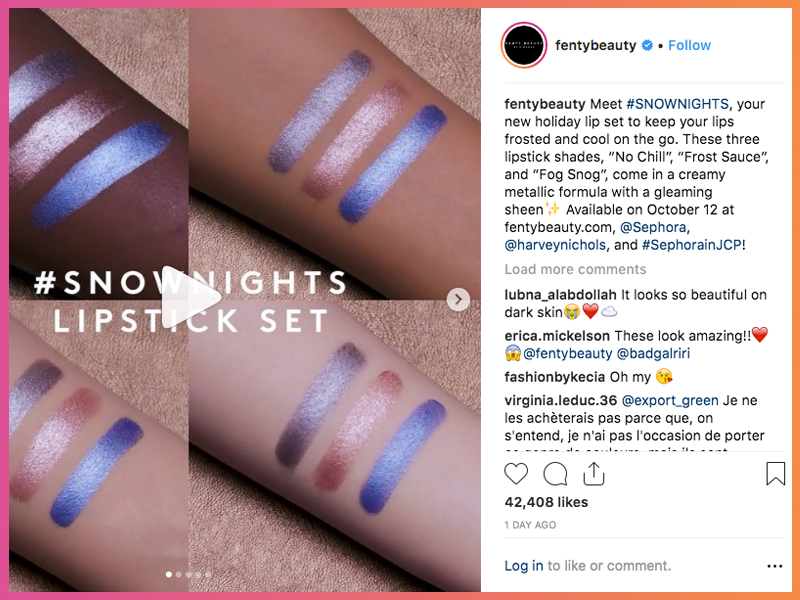The image size is (800, 600).
Task: Click the verified badge next to fentybeauty
Action: [647, 45]
